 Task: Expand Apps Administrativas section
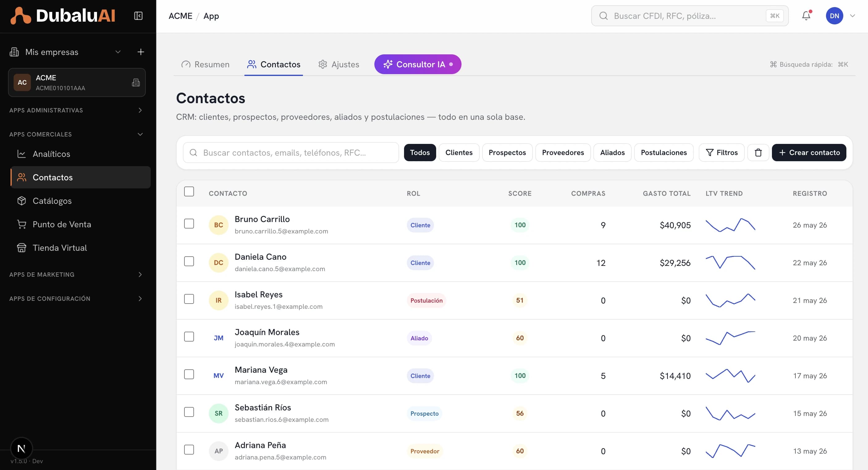pos(76,110)
